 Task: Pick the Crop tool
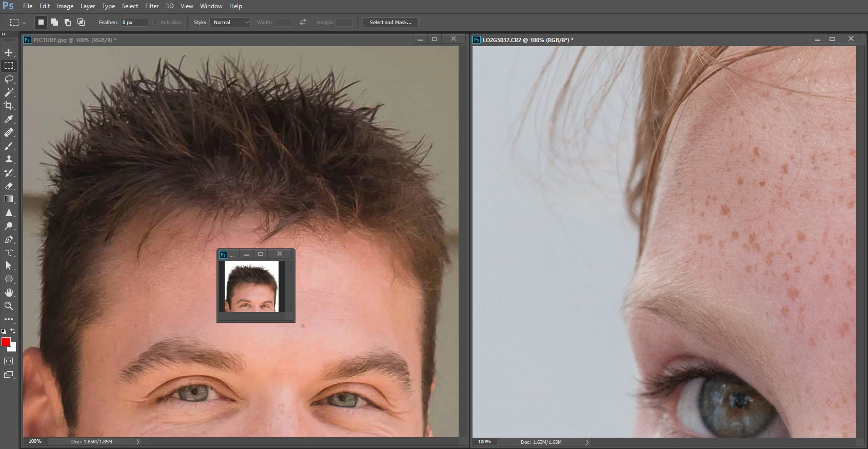(9, 106)
